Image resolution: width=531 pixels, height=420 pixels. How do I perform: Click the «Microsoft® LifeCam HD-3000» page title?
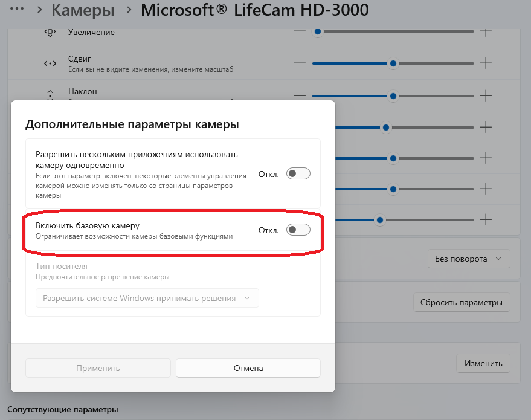[255, 10]
